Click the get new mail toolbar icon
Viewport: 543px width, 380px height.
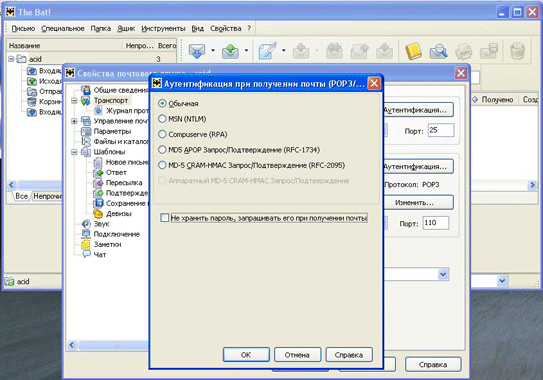coord(196,51)
